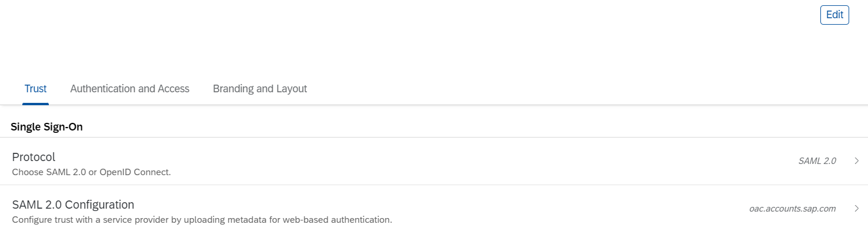Click the Single Sign-On section heading
Screen dimensions: 868x231
click(x=46, y=126)
